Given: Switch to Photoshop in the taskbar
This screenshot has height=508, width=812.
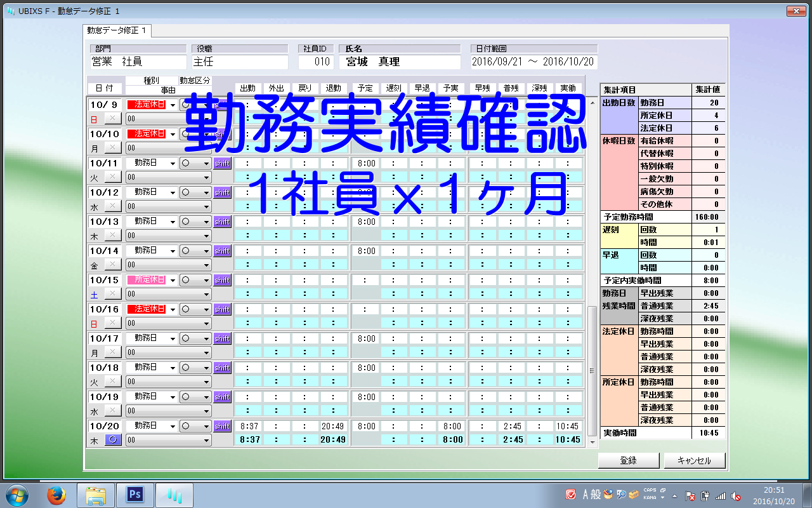Looking at the screenshot, I should 134,495.
